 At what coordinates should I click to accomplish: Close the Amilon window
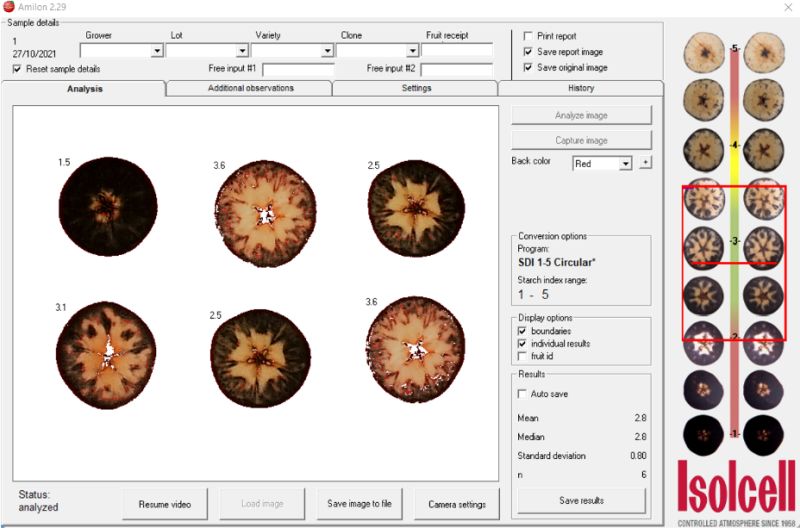(788, 7)
